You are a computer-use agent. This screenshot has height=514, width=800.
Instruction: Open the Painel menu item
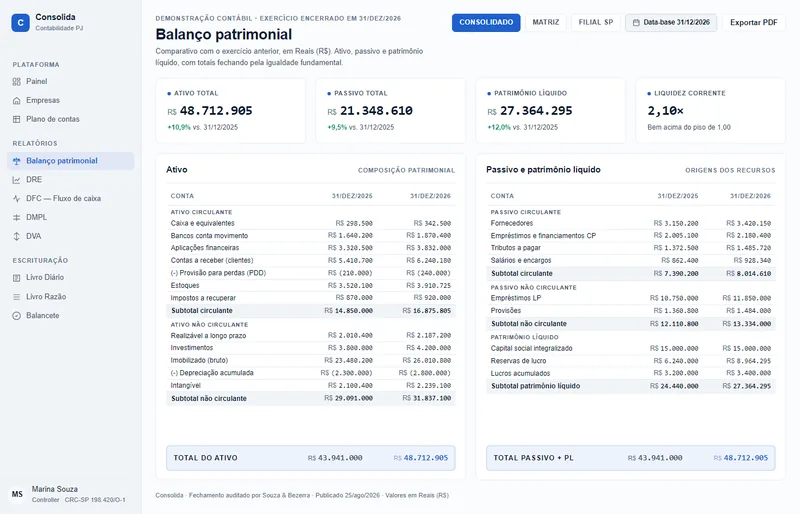click(x=70, y=82)
